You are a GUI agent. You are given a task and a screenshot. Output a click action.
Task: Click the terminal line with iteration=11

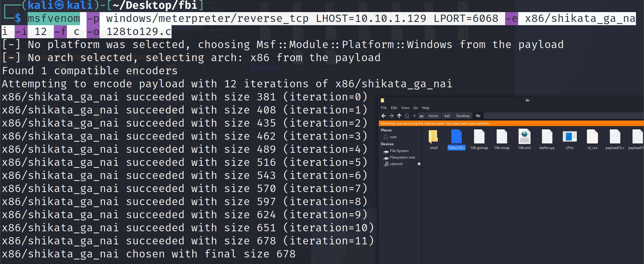click(188, 241)
